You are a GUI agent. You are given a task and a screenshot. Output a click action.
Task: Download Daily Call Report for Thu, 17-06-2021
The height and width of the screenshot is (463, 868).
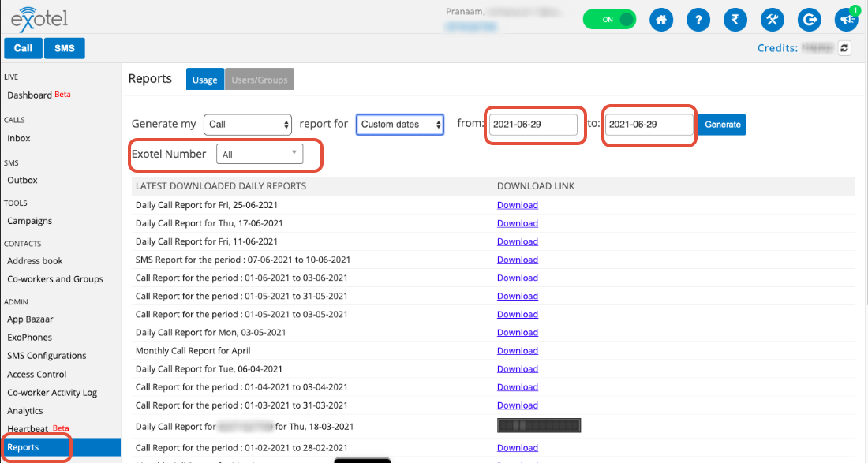(517, 223)
